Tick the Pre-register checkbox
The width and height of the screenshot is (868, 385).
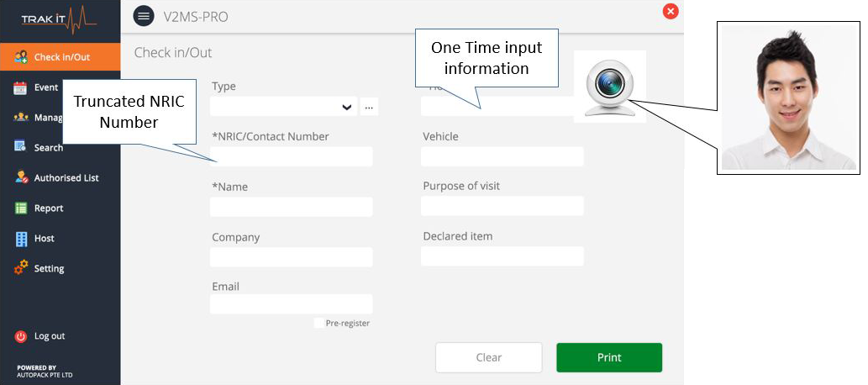point(318,323)
